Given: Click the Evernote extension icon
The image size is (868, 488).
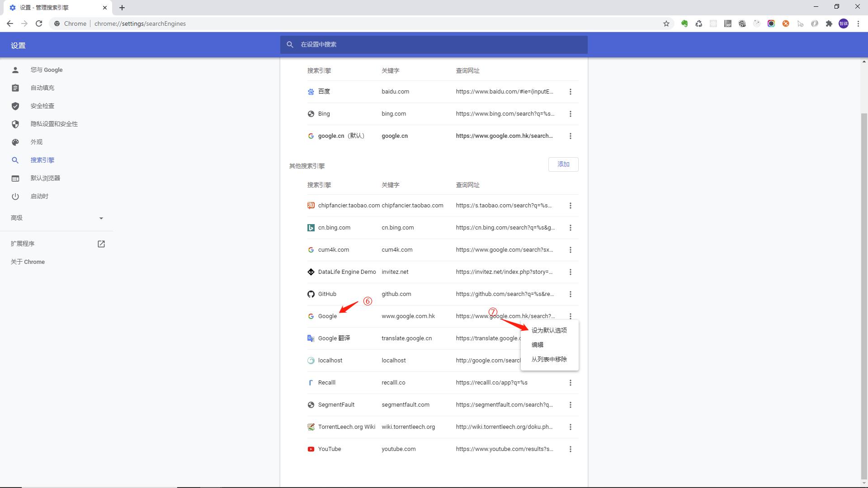Looking at the screenshot, I should click(684, 23).
